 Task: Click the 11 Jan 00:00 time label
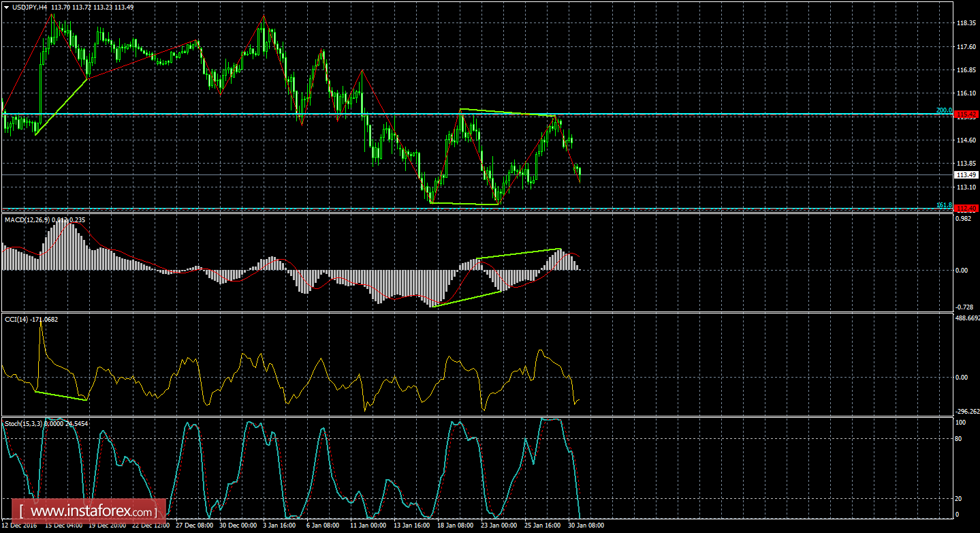click(x=368, y=526)
